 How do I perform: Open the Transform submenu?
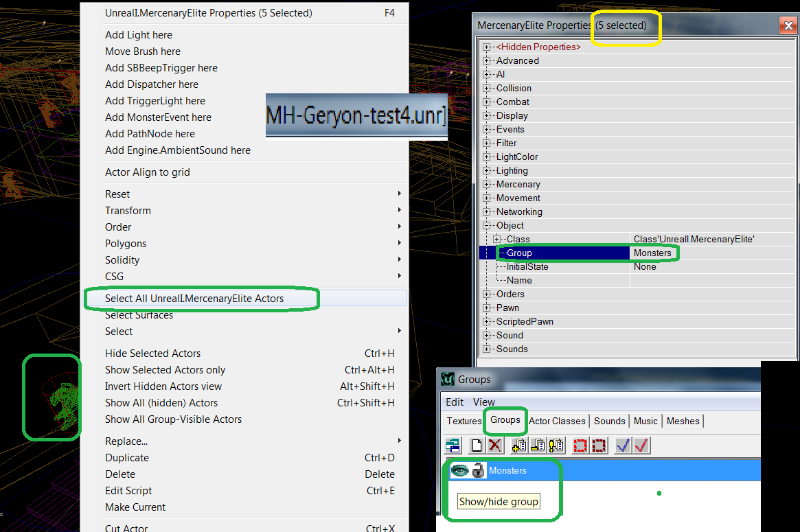click(245, 211)
